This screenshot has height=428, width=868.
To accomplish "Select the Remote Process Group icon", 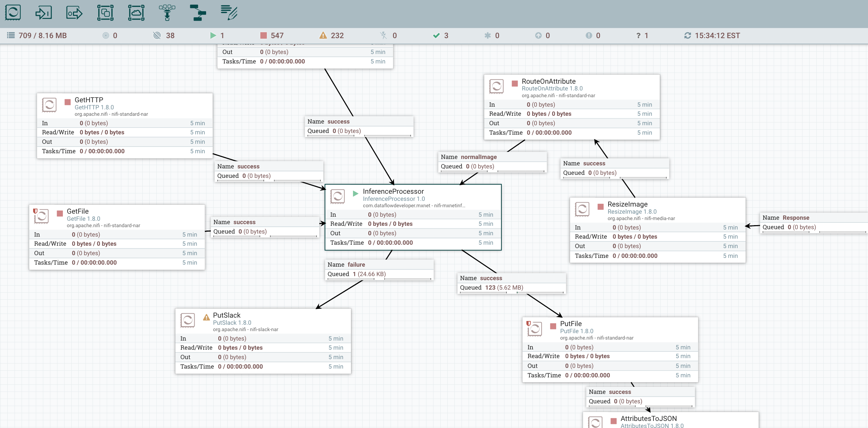I will [136, 13].
